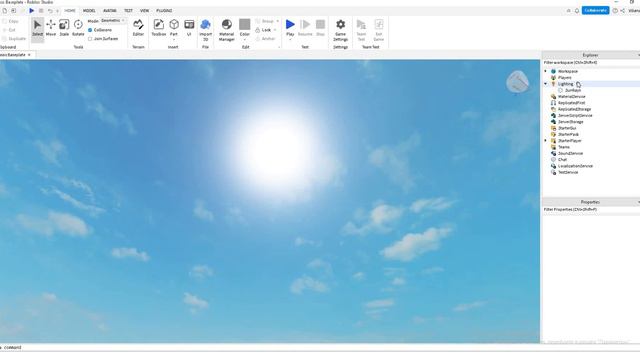The height and width of the screenshot is (360, 640).
Task: Open the TEST ribbon tab
Action: (x=128, y=11)
